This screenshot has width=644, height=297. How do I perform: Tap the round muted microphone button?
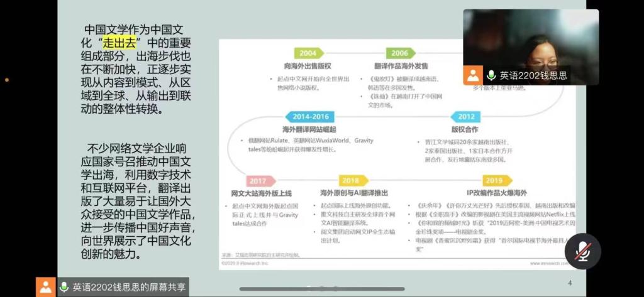pos(582,251)
